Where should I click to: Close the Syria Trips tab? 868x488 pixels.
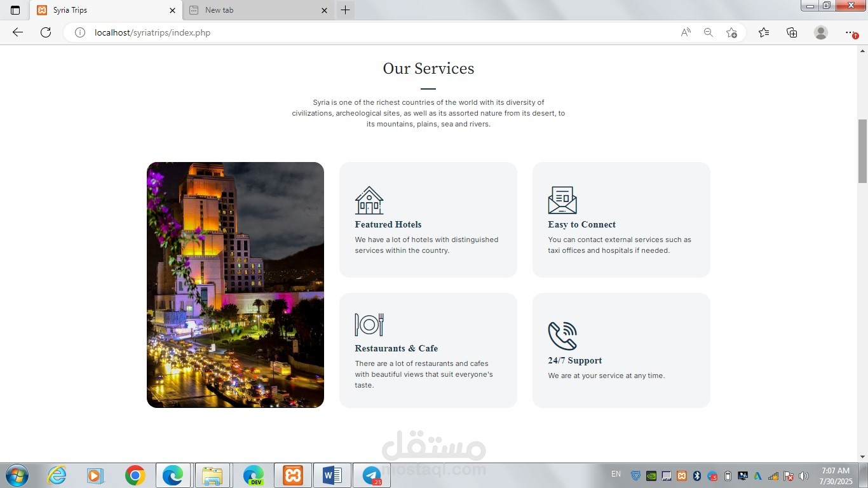pyautogui.click(x=172, y=10)
